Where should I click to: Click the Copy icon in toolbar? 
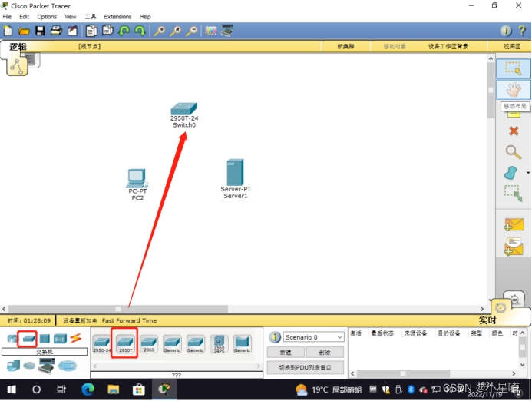pos(91,31)
